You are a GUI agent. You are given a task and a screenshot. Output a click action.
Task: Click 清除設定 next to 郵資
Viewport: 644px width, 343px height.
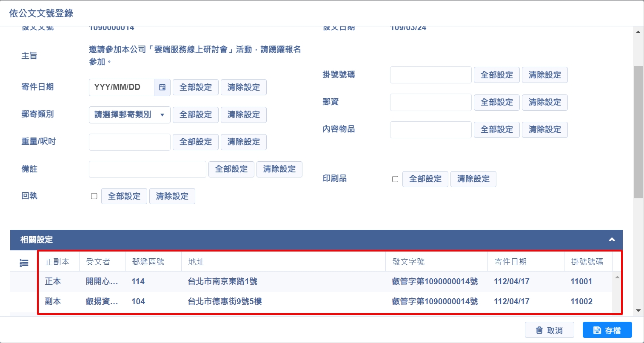544,102
